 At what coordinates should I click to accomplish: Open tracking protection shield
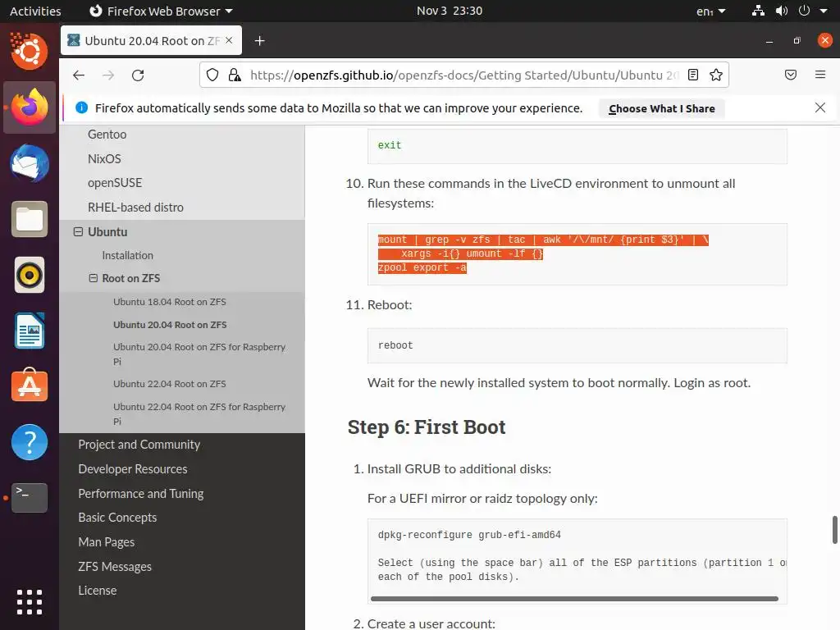click(x=212, y=75)
